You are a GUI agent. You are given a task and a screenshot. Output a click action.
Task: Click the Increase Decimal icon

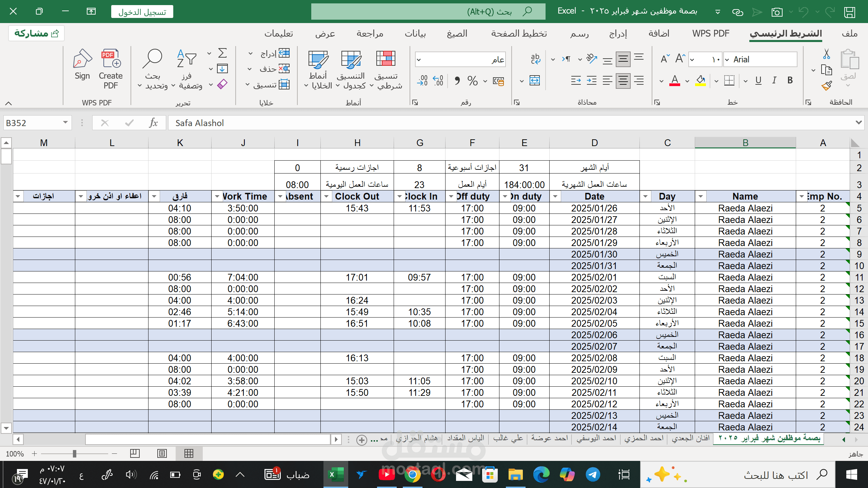(438, 81)
